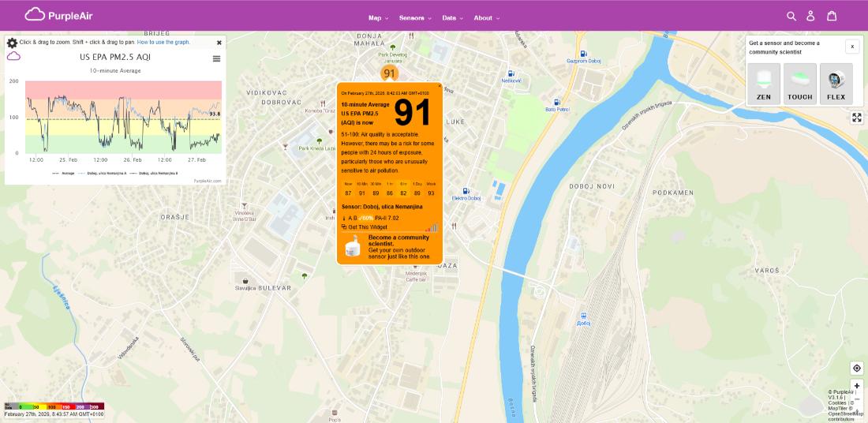This screenshot has width=868, height=423.
Task: Click Gazprom Doboj fuel station icon
Action: click(583, 54)
